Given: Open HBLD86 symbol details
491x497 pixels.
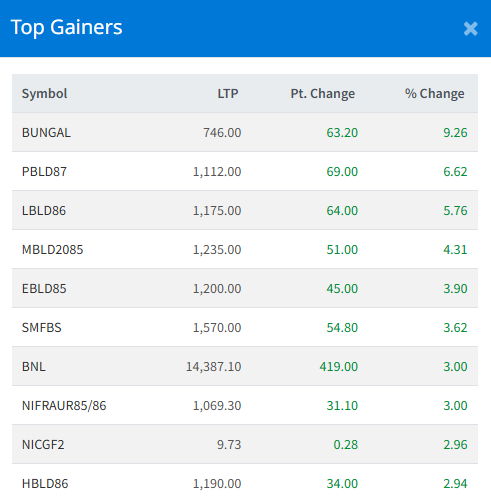Looking at the screenshot, I should tap(45, 484).
